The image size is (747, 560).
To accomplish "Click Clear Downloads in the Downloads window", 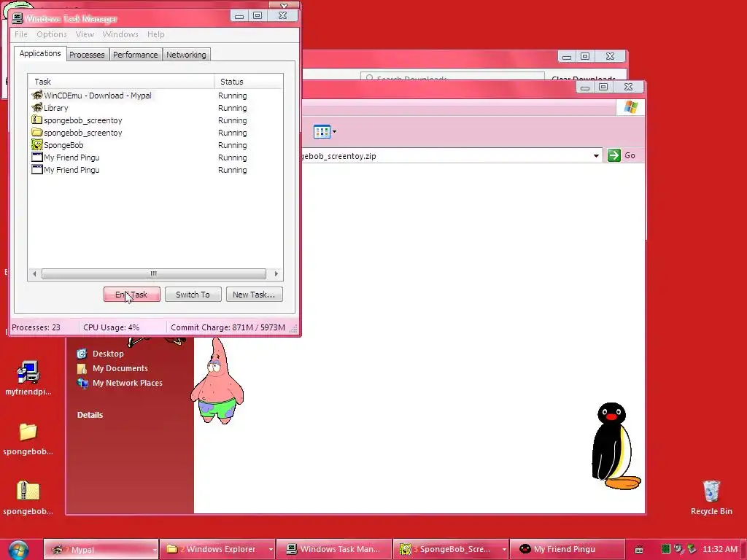I will tap(583, 79).
